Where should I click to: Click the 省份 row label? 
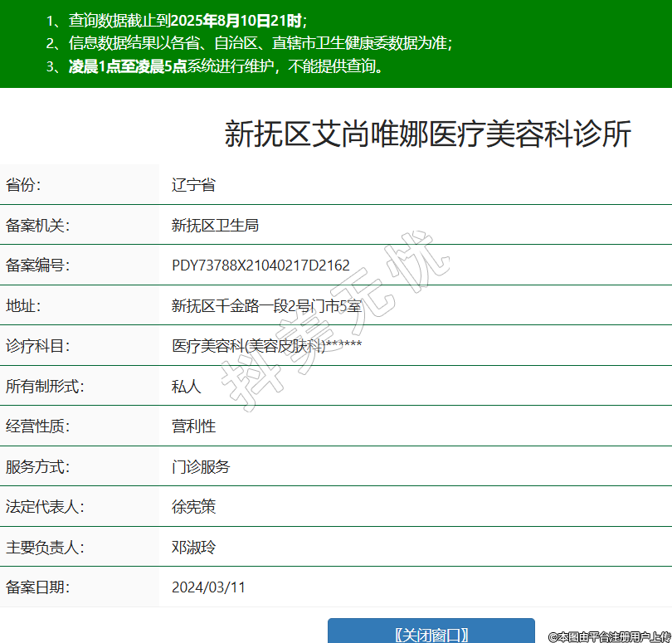point(23,185)
